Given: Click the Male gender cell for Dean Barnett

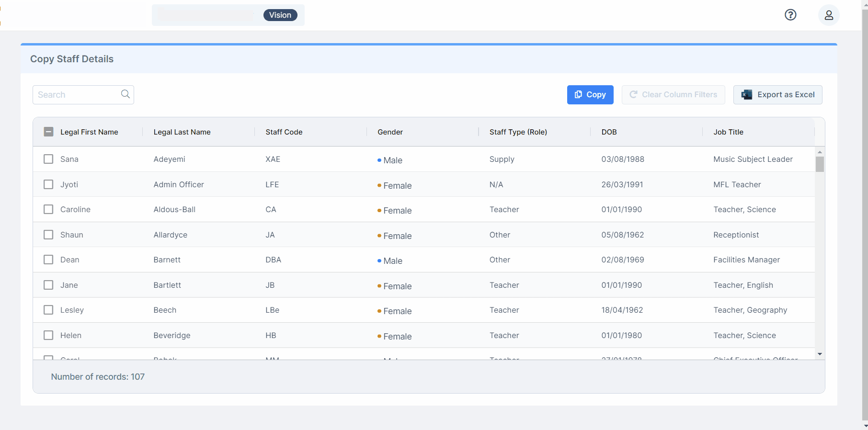Looking at the screenshot, I should coord(390,260).
